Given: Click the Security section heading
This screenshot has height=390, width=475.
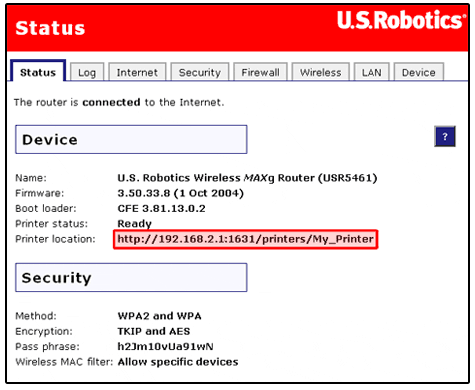Looking at the screenshot, I should pyautogui.click(x=131, y=277).
